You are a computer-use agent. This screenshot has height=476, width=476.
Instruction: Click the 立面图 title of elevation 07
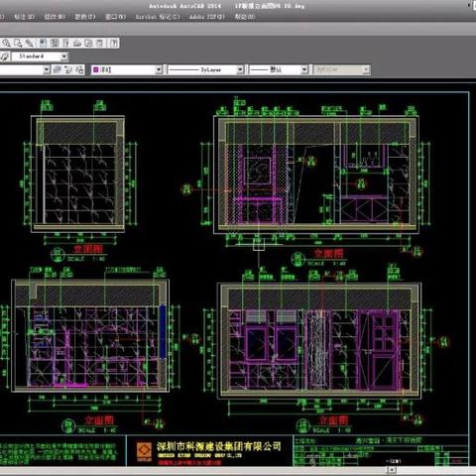(88, 249)
